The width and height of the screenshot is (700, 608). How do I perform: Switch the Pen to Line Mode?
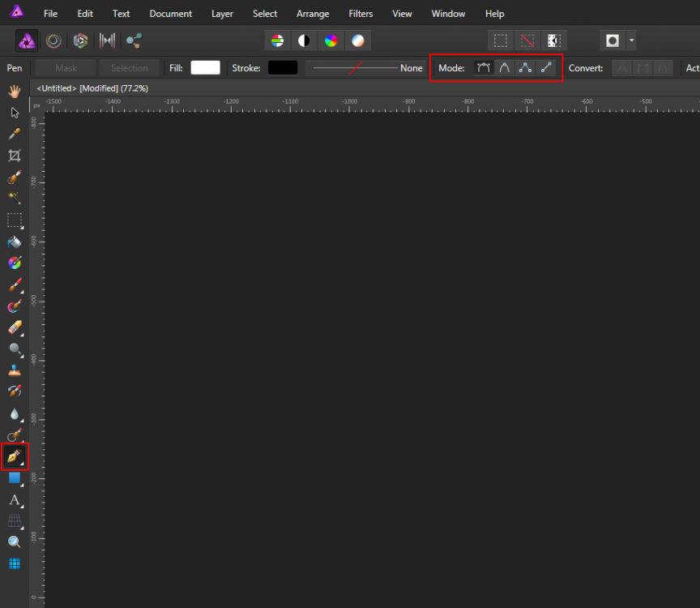coord(546,67)
